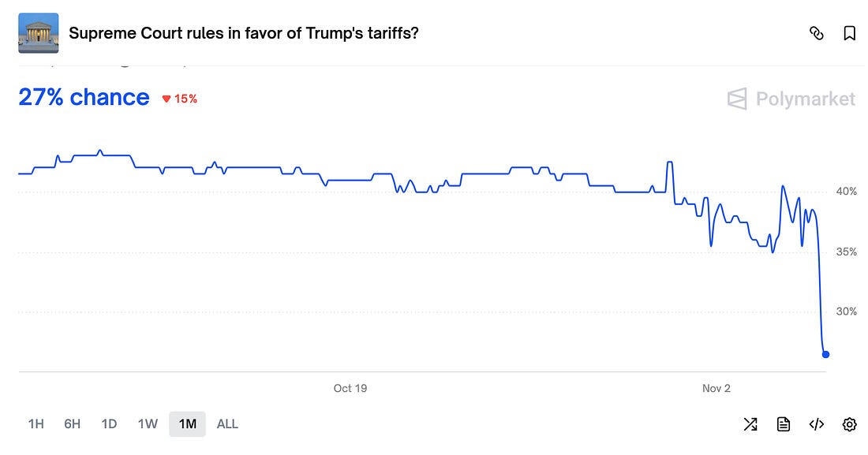Click the chart's latest data point dot
The image size is (868, 455).
(825, 354)
